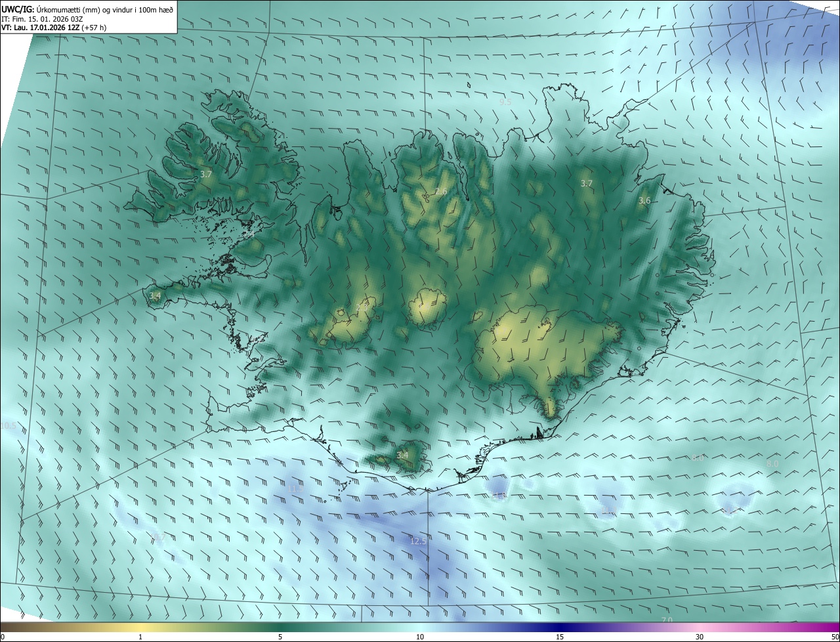
Task: Select the 3.7 value label over northeast Iceland
Action: pos(587,183)
